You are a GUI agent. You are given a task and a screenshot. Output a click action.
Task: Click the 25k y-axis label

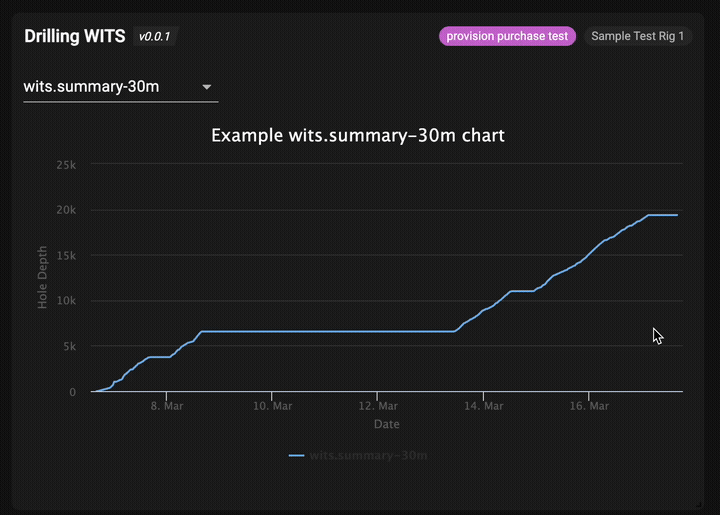pyautogui.click(x=66, y=165)
